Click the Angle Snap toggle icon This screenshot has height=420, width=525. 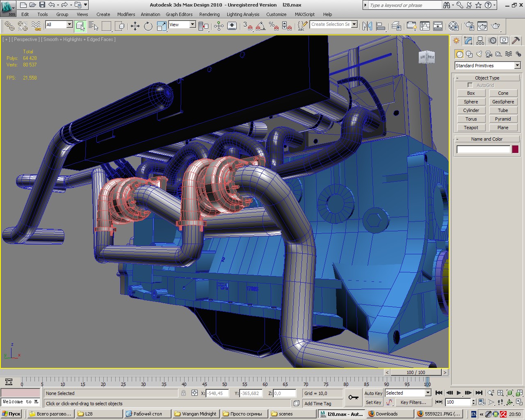[260, 26]
